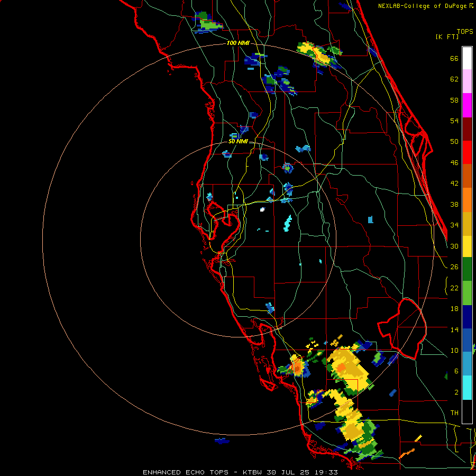Click the 38 legend value

[454, 205]
